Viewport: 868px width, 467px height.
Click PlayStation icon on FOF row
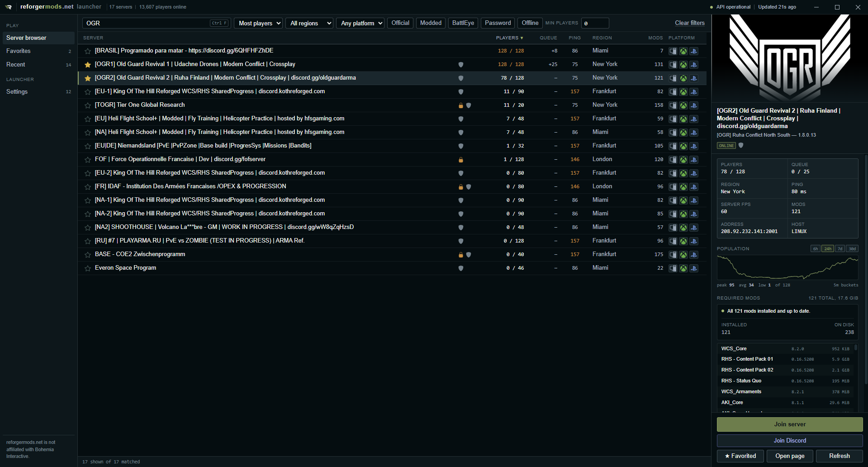point(694,160)
